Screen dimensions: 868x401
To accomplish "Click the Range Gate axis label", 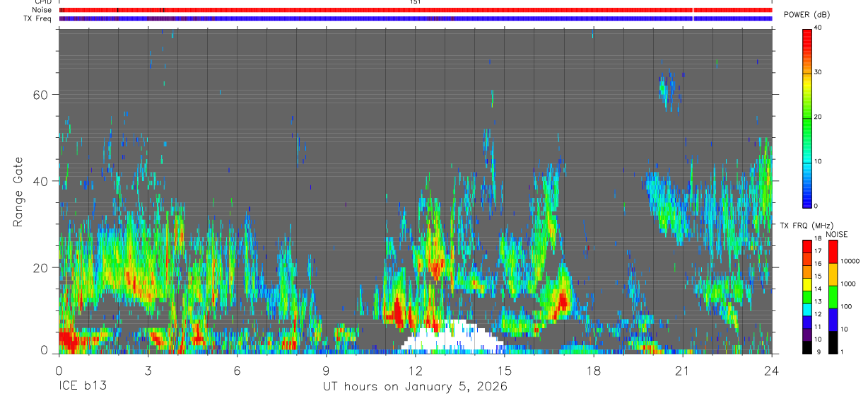I will [x=18, y=191].
